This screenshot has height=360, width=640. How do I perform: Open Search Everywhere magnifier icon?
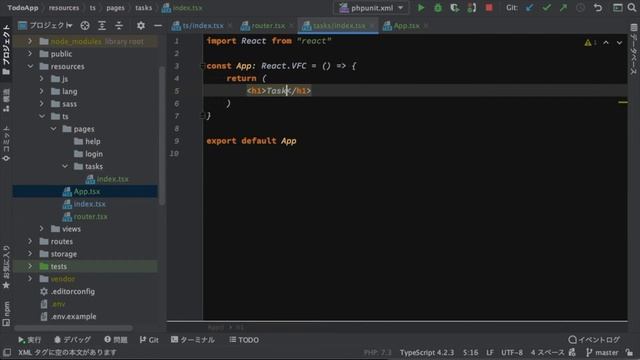[631, 8]
